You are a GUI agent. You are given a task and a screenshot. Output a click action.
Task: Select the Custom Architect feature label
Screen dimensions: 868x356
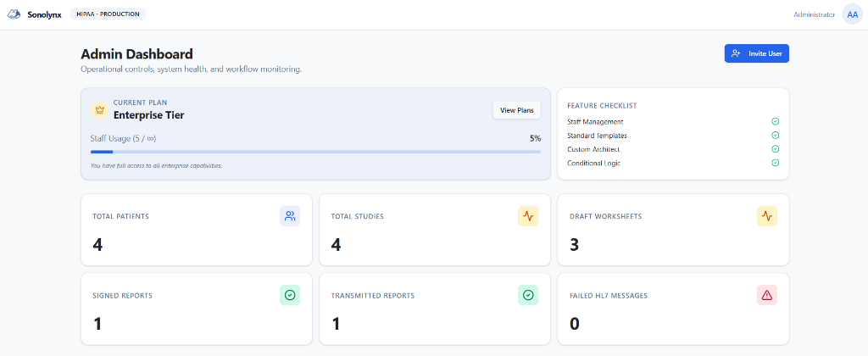(593, 149)
